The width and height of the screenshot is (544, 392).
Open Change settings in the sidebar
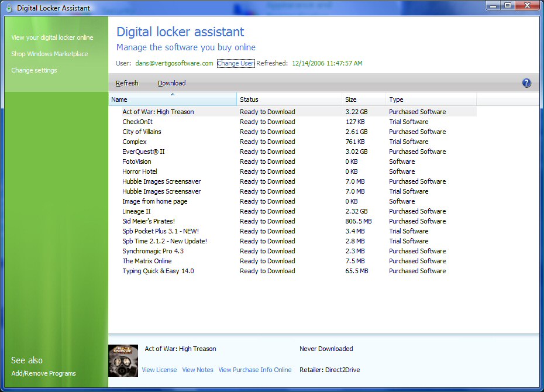tap(34, 70)
